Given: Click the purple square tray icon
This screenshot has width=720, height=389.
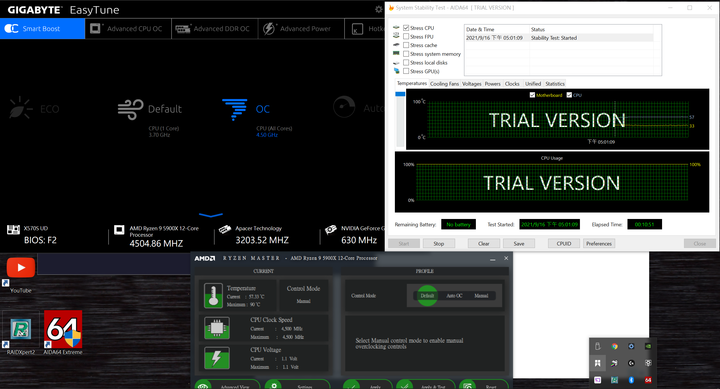Looking at the screenshot, I should coord(597,380).
